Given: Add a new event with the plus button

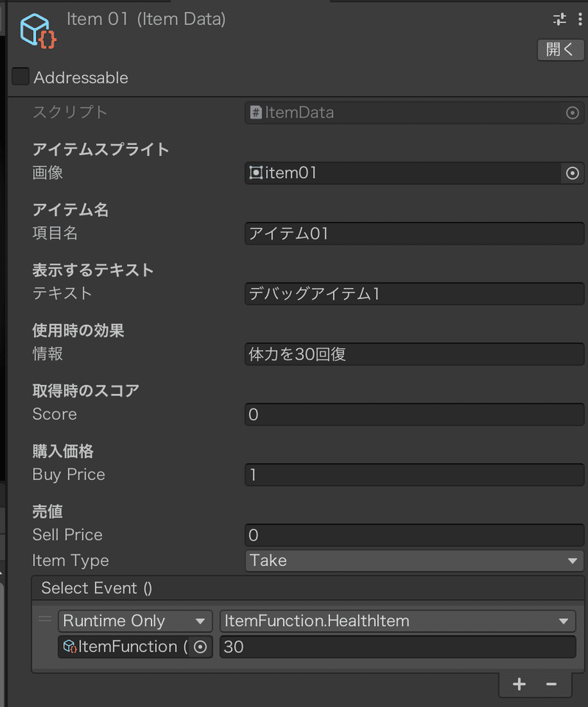Looking at the screenshot, I should (x=519, y=684).
